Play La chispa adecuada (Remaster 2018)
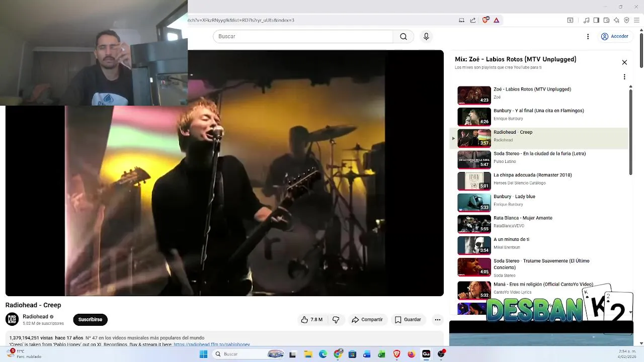This screenshot has height=362, width=644. (x=539, y=181)
